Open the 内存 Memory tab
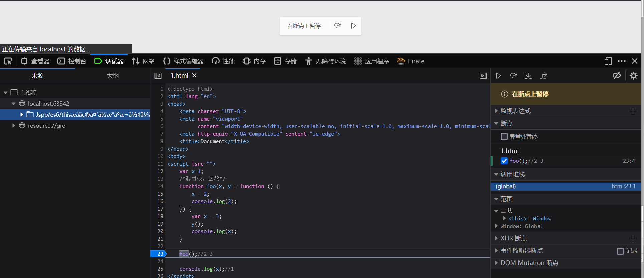 [254, 61]
